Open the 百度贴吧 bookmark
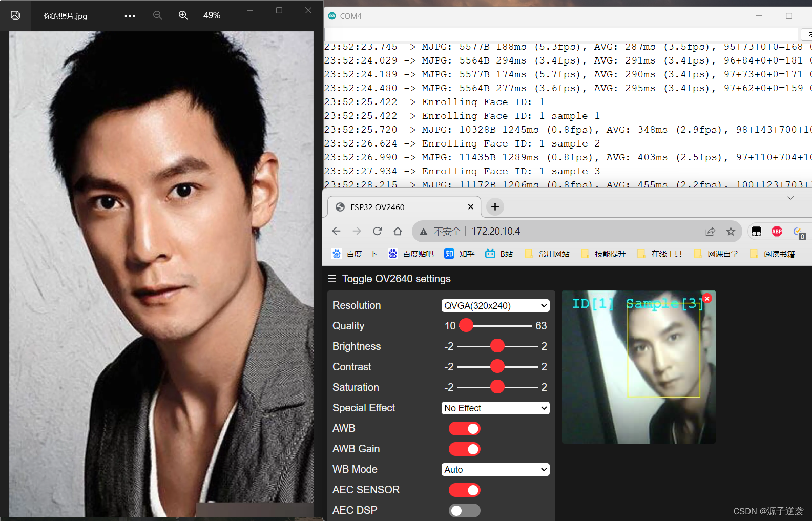812x521 pixels. (x=411, y=254)
